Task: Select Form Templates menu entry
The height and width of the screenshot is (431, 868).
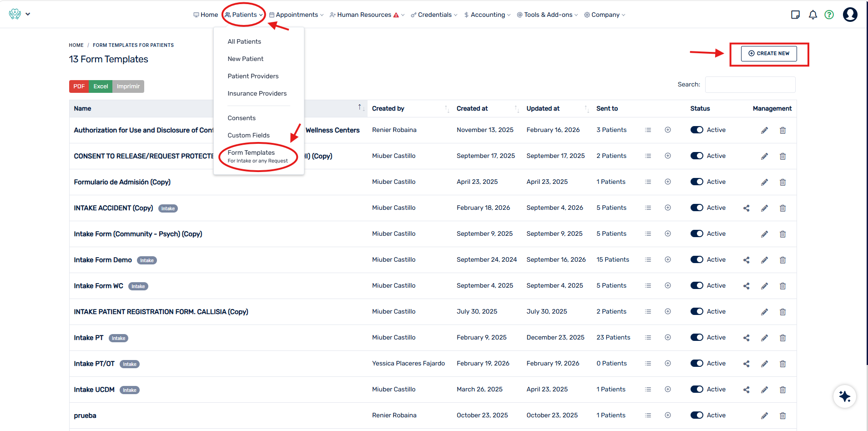Action: pos(257,156)
